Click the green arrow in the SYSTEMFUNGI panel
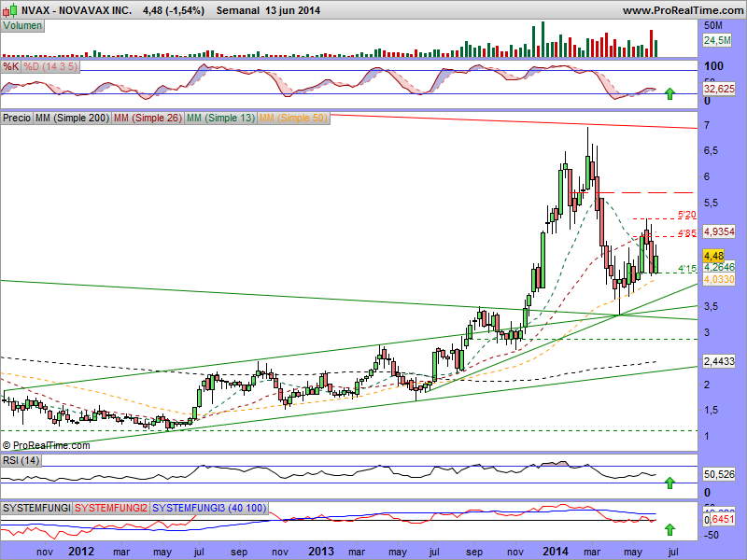The width and height of the screenshot is (747, 560). (669, 529)
